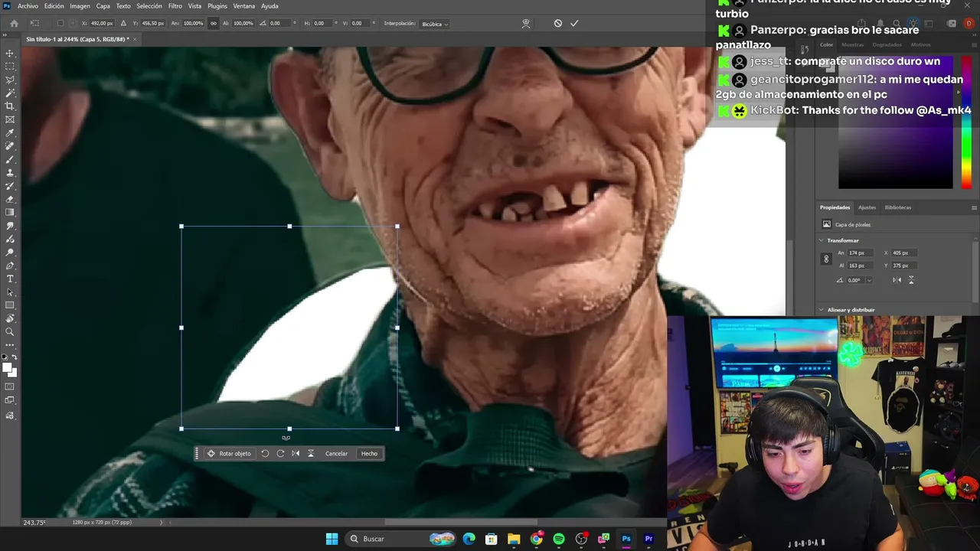Viewport: 980px width, 551px height.
Task: Select the Polygonal Lasso tool
Action: click(x=10, y=80)
